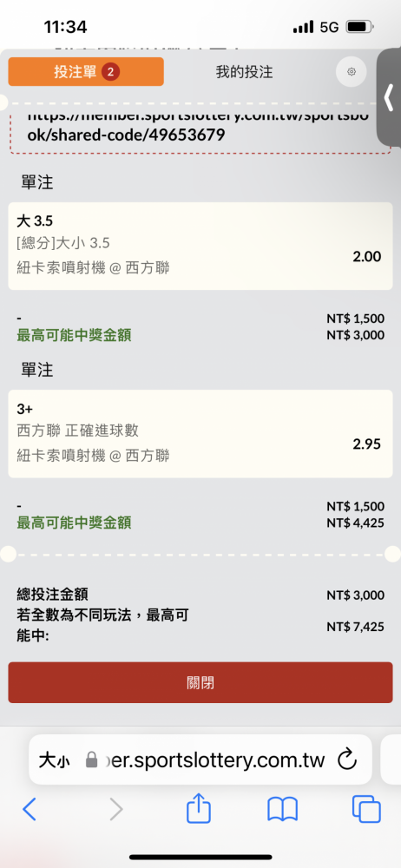Open the bet slip settings gear
The height and width of the screenshot is (868, 401).
pyautogui.click(x=352, y=72)
